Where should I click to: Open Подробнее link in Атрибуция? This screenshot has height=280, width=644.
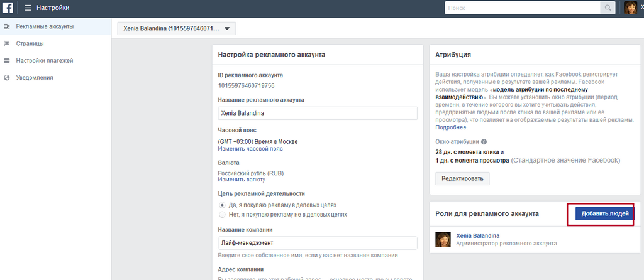click(451, 127)
